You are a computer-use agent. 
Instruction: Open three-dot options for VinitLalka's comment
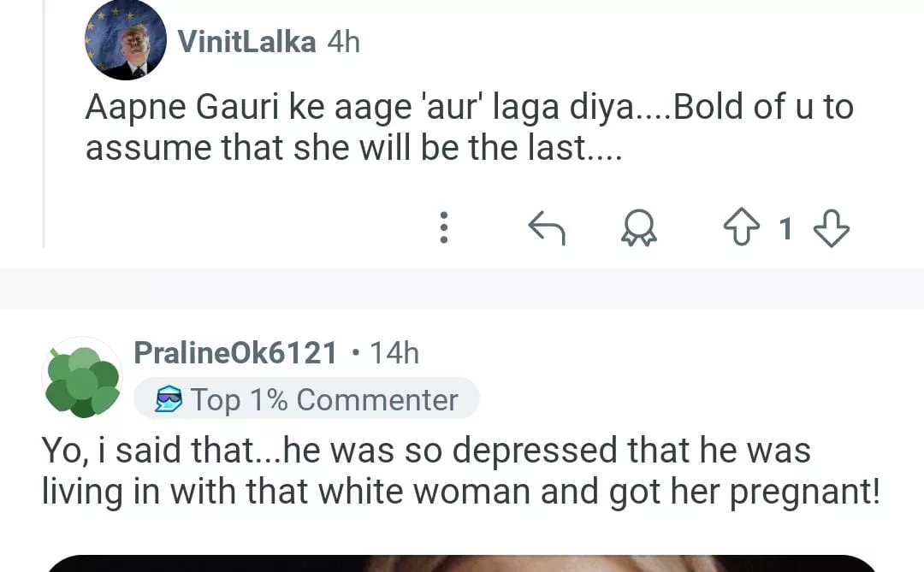click(443, 228)
